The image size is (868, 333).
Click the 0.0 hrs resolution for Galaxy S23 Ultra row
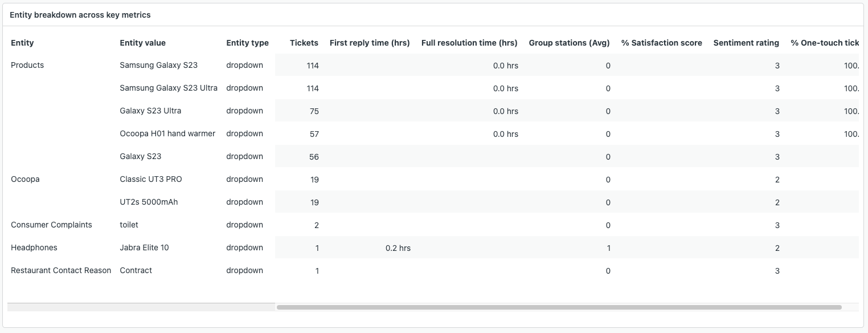click(x=506, y=111)
